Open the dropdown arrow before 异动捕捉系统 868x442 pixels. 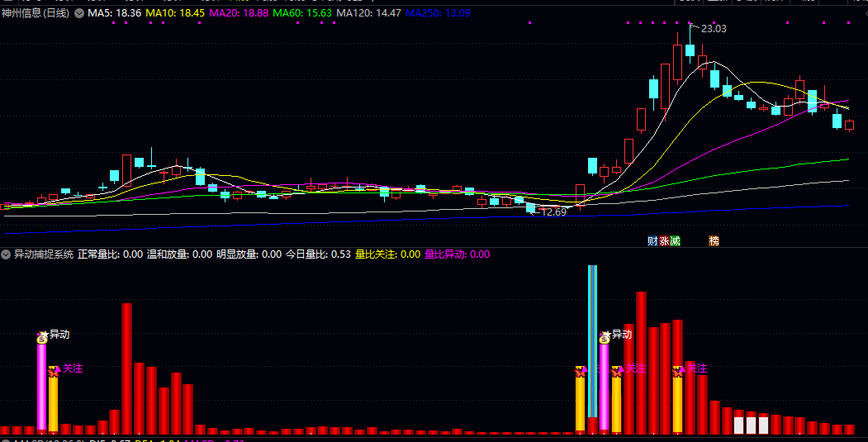[x=6, y=254]
